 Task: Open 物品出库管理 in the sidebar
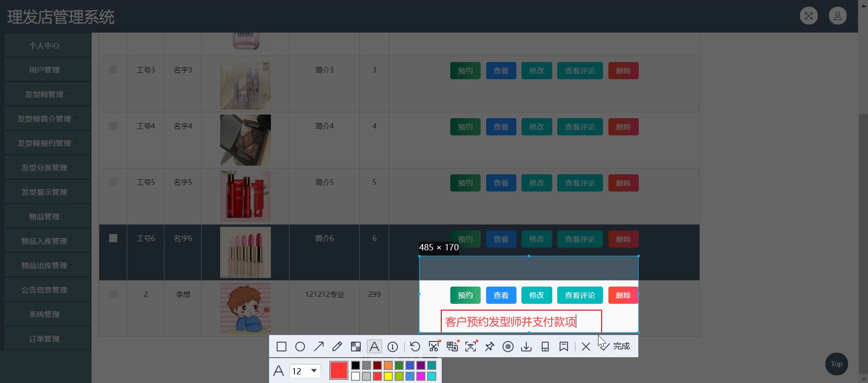click(48, 265)
